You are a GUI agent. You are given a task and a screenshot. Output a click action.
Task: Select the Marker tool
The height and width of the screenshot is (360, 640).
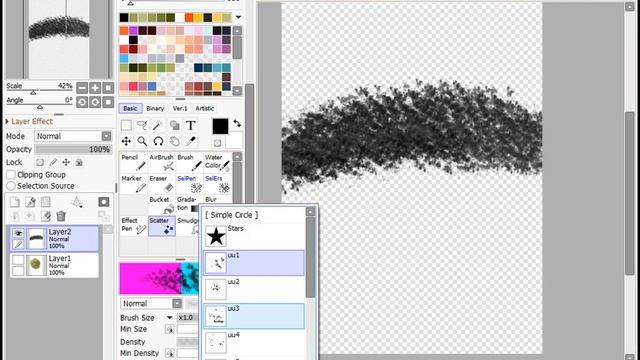point(133,184)
